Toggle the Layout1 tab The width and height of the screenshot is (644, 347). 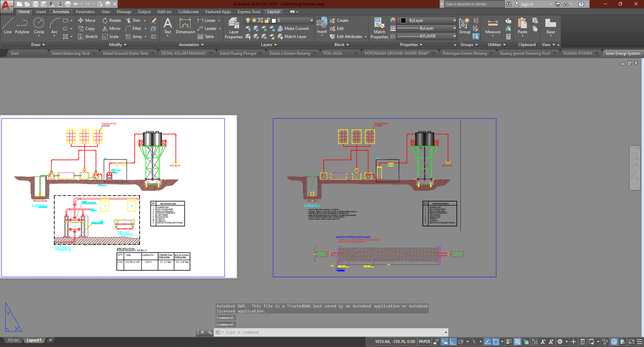click(x=34, y=340)
